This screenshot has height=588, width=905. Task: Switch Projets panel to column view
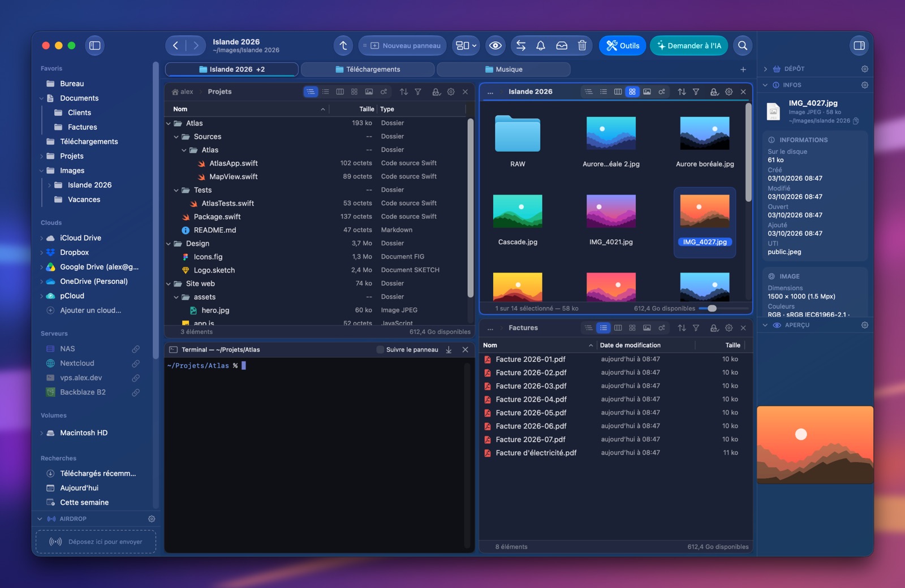(340, 92)
